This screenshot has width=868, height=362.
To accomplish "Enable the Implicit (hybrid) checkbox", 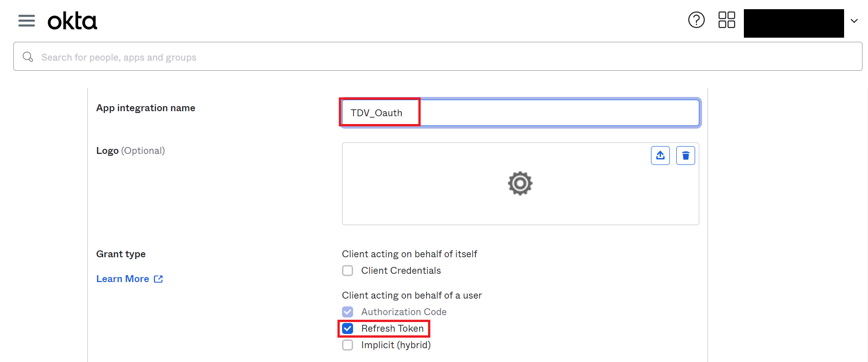I will pos(348,345).
